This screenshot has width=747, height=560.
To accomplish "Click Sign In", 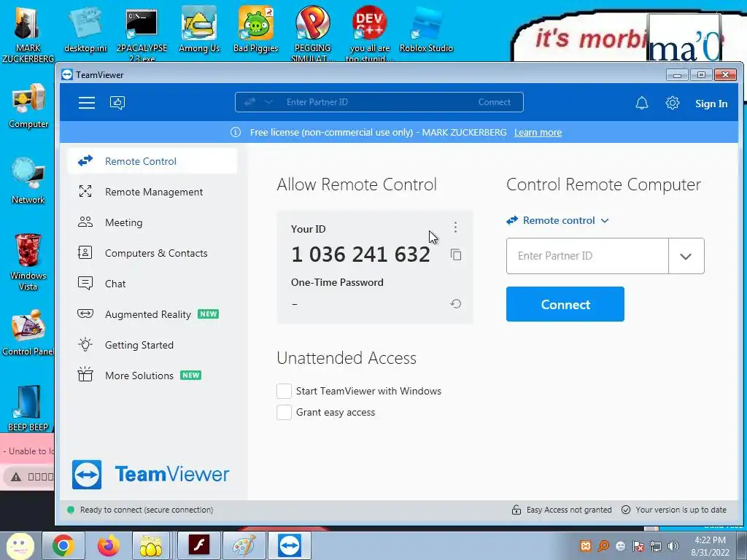I will click(x=711, y=104).
